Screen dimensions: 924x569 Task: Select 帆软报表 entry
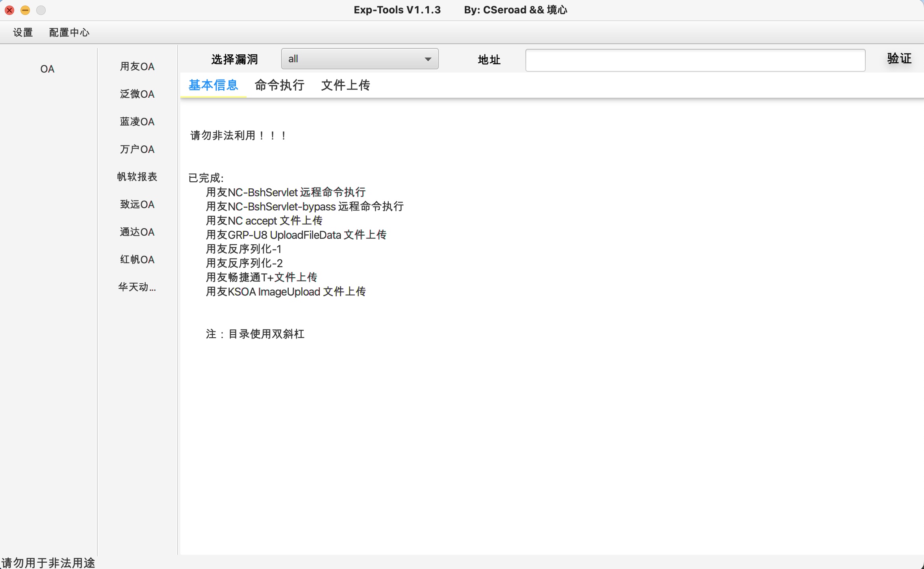coord(137,177)
